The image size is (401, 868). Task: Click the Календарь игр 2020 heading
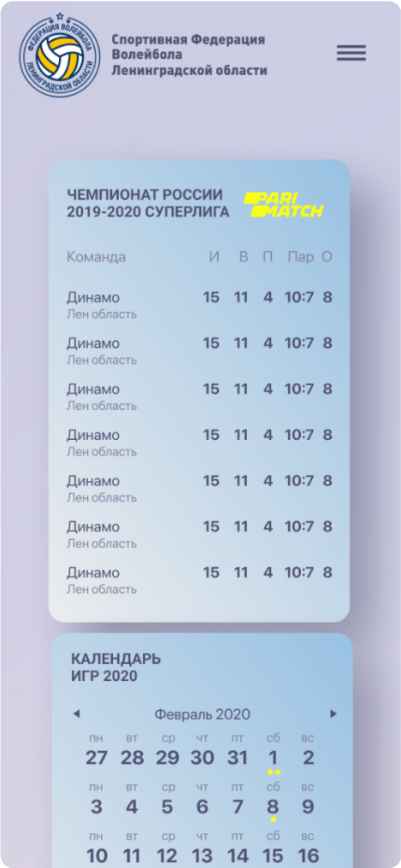coord(115,667)
